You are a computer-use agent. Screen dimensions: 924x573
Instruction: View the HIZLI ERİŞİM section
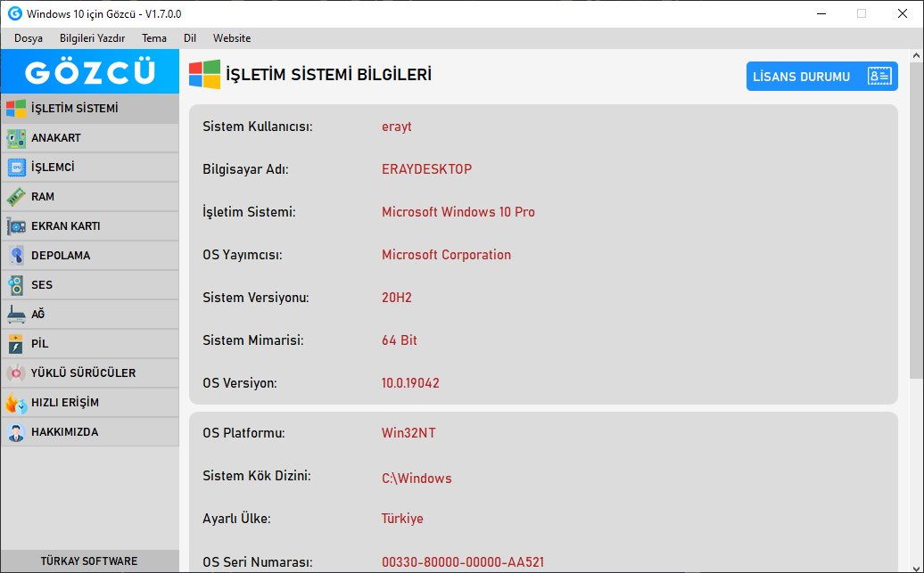pyautogui.click(x=89, y=403)
